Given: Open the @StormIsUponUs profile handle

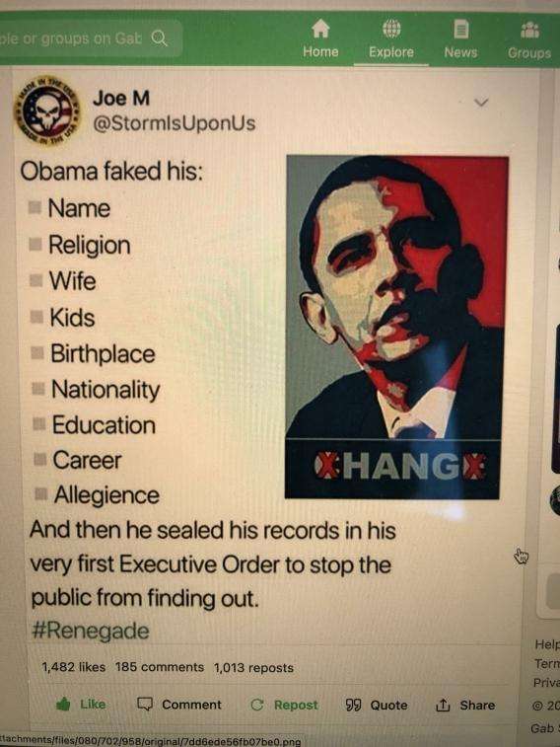Looking at the screenshot, I should (175, 123).
